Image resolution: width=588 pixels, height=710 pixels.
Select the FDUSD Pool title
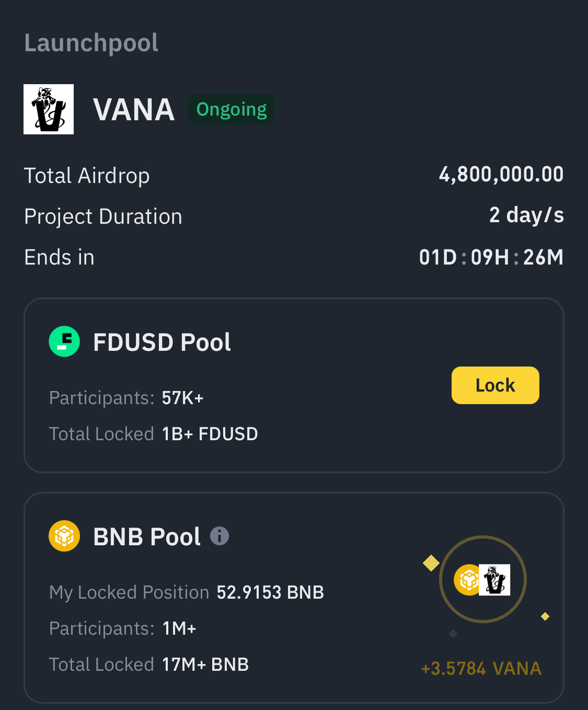pyautogui.click(x=162, y=342)
